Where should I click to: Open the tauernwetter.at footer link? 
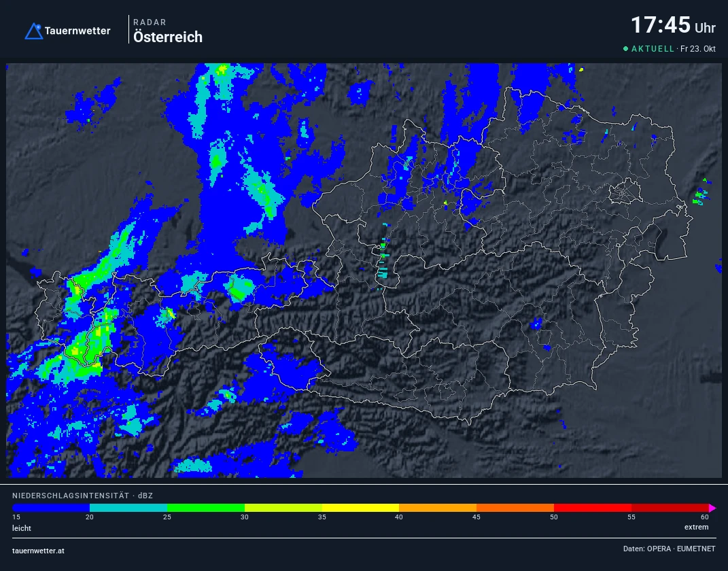point(39,551)
